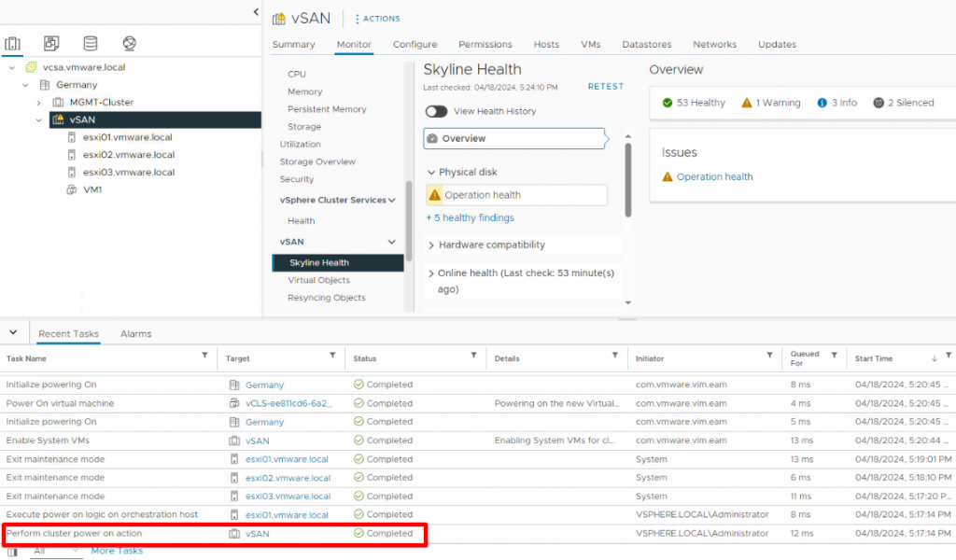Collapse the navigator sidebar arrow
This screenshot has width=956, height=560.
256,11
